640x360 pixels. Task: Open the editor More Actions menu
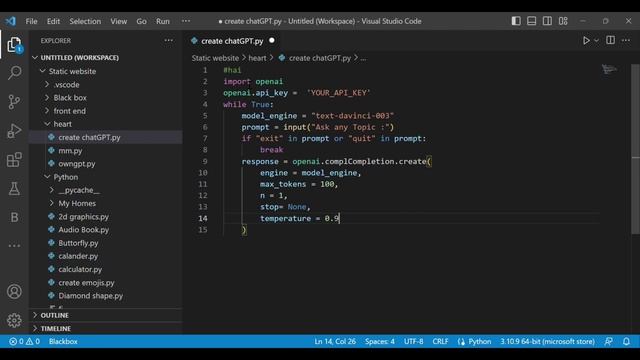pyautogui.click(x=626, y=40)
